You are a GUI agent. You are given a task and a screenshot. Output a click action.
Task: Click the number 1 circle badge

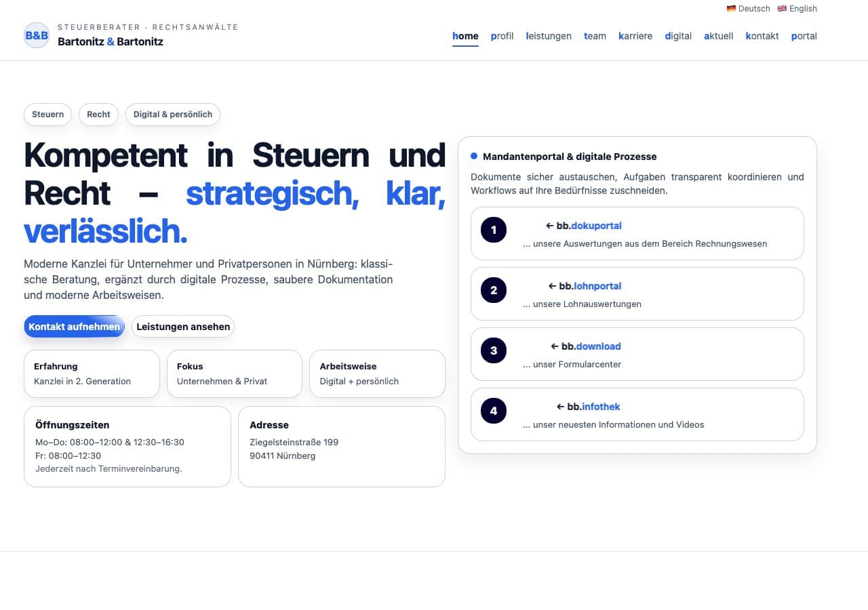click(x=494, y=230)
